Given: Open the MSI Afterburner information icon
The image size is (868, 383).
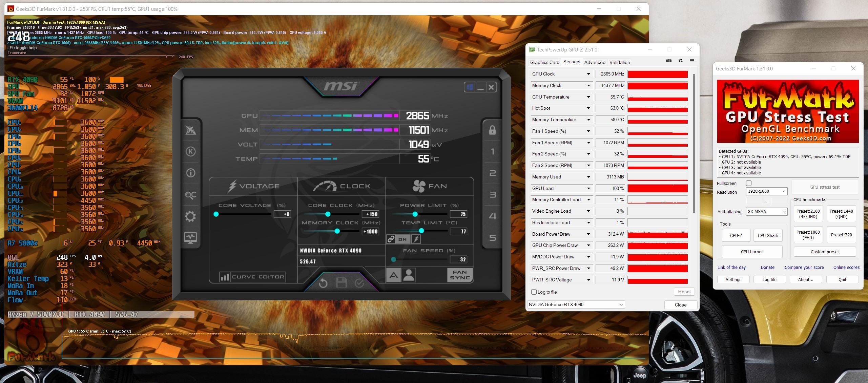Looking at the screenshot, I should click(190, 173).
